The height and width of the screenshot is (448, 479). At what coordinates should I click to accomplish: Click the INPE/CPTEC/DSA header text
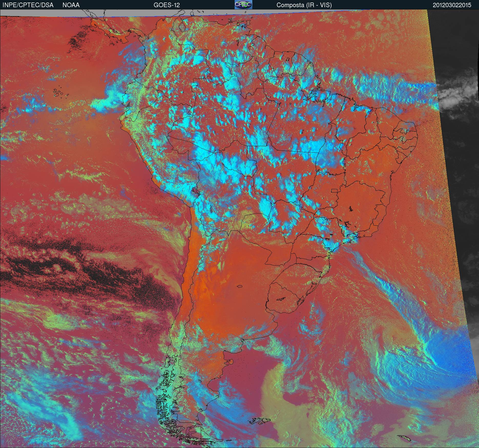click(x=28, y=5)
